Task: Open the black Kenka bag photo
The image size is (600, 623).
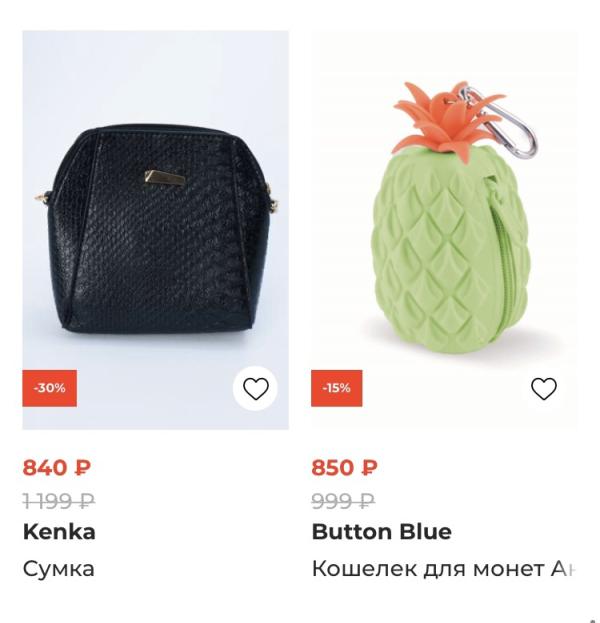Action: (x=155, y=230)
